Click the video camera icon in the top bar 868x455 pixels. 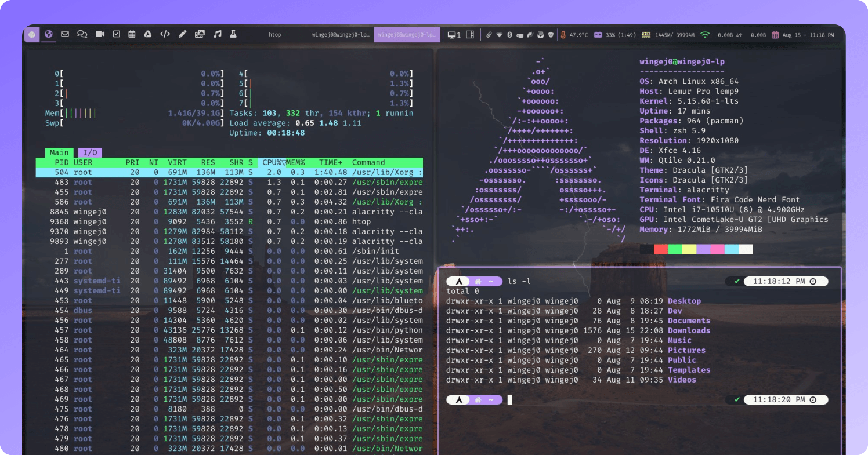pyautogui.click(x=100, y=34)
